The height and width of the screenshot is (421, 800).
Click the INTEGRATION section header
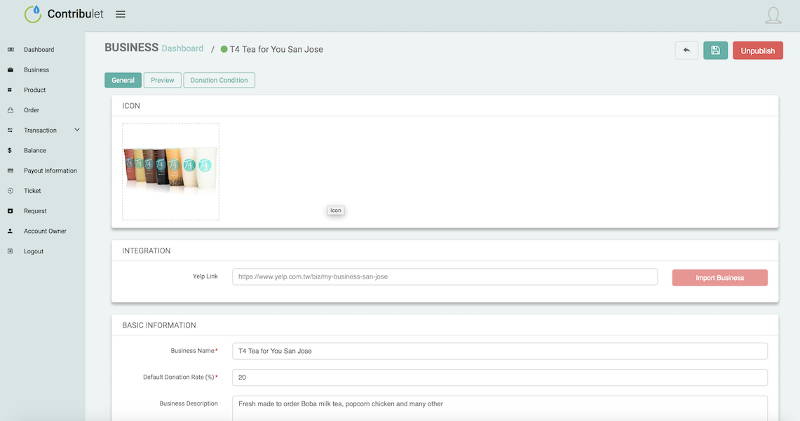click(146, 251)
